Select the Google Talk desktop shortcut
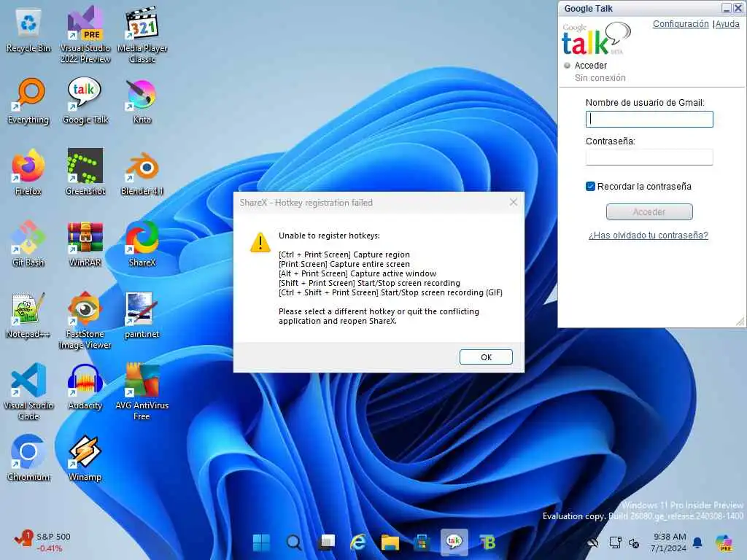This screenshot has height=560, width=747. coord(85,101)
